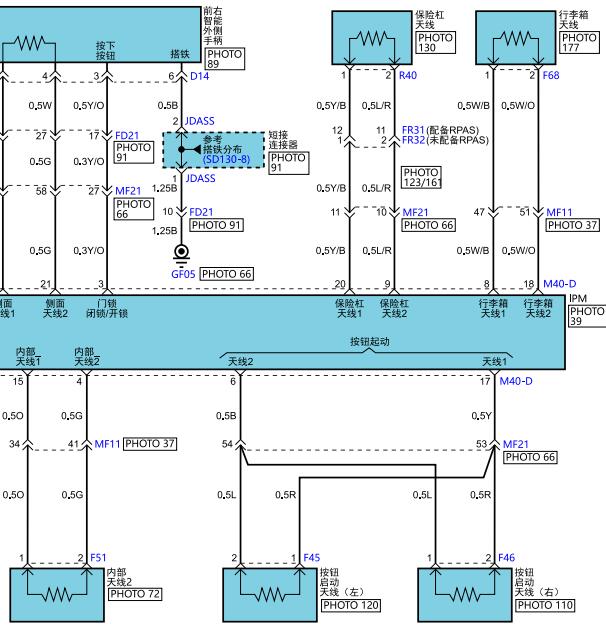Select the M40-D label beside pin 18
606x641 pixels.
coord(560,284)
